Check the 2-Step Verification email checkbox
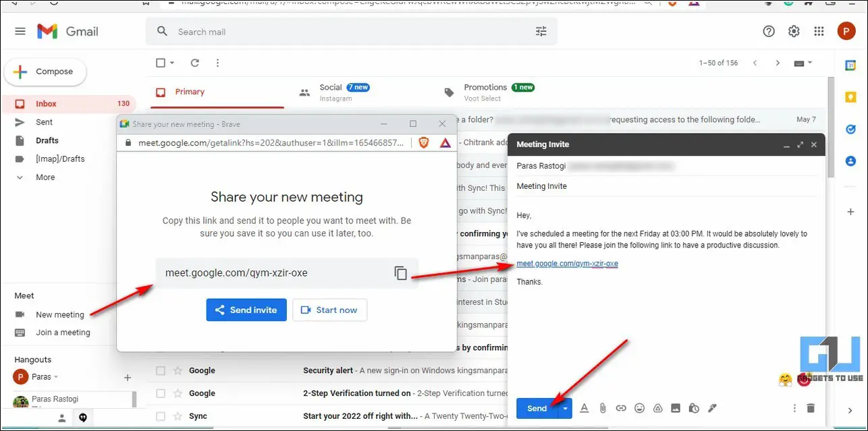Screen dimensions: 868x431 coord(161,393)
